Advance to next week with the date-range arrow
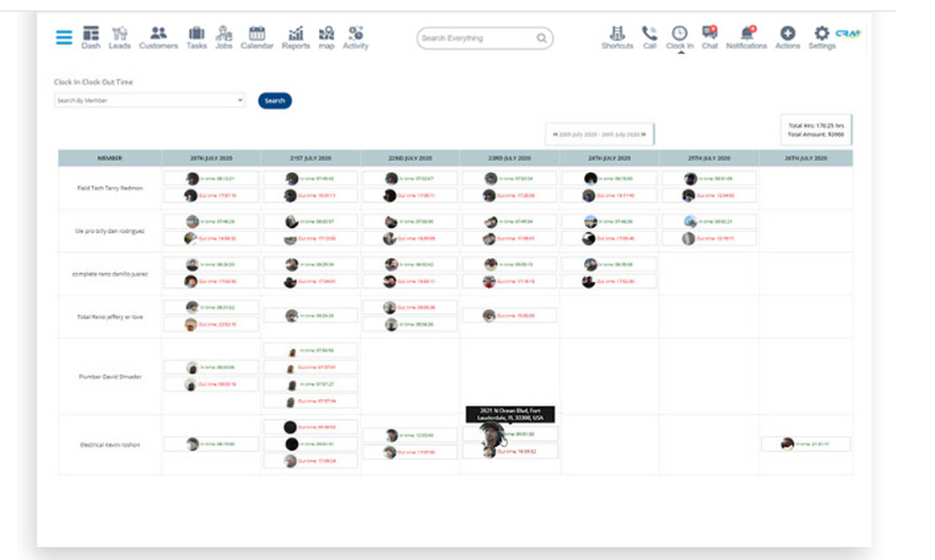Image resolution: width=935 pixels, height=560 pixels. (643, 134)
